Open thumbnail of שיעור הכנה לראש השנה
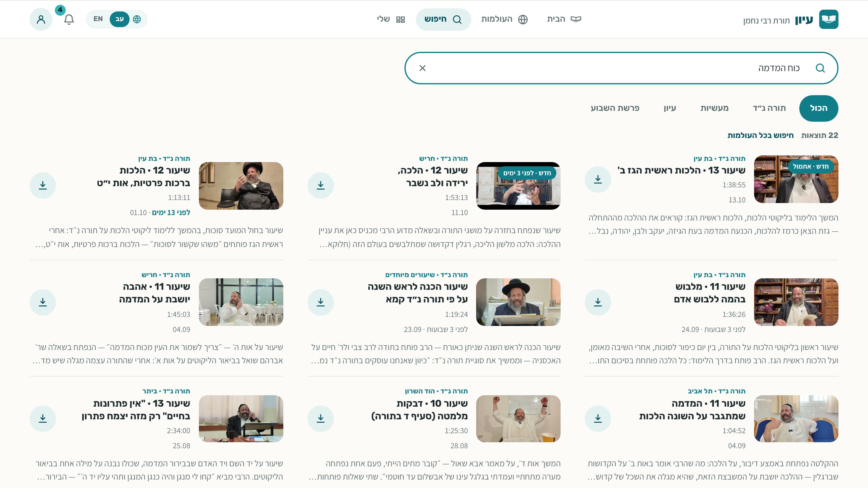This screenshot has height=488, width=868. (518, 302)
